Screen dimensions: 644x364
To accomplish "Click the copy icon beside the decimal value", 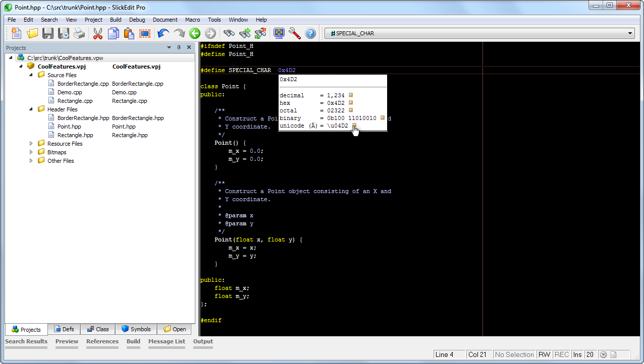I will (351, 95).
